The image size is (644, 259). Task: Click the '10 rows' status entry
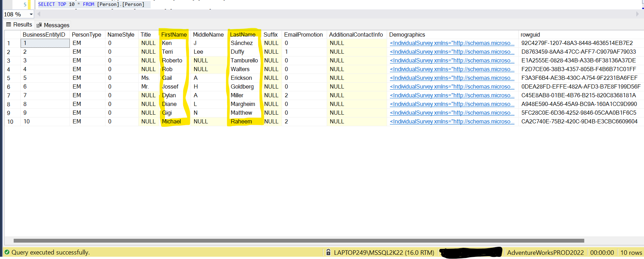(x=631, y=252)
